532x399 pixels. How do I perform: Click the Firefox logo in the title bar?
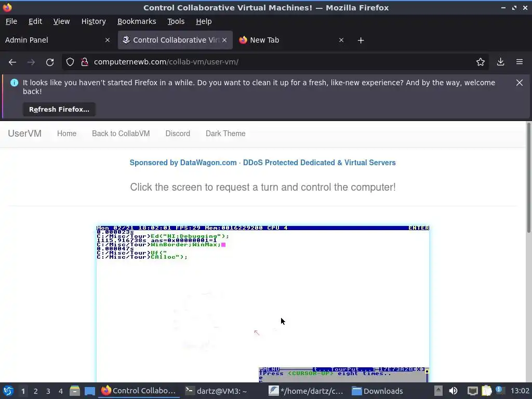coord(7,7)
